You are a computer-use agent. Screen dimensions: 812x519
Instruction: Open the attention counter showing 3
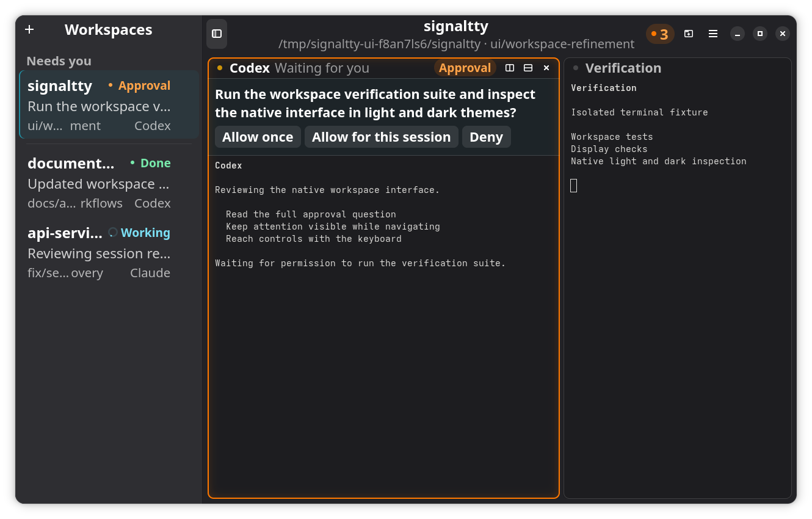(660, 34)
